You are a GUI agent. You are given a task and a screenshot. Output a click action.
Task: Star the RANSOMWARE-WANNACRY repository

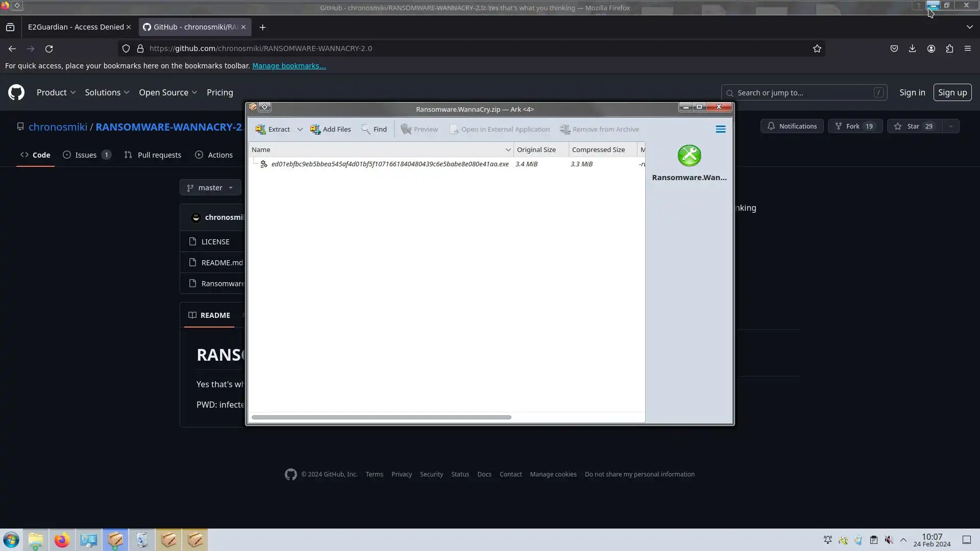click(x=915, y=126)
